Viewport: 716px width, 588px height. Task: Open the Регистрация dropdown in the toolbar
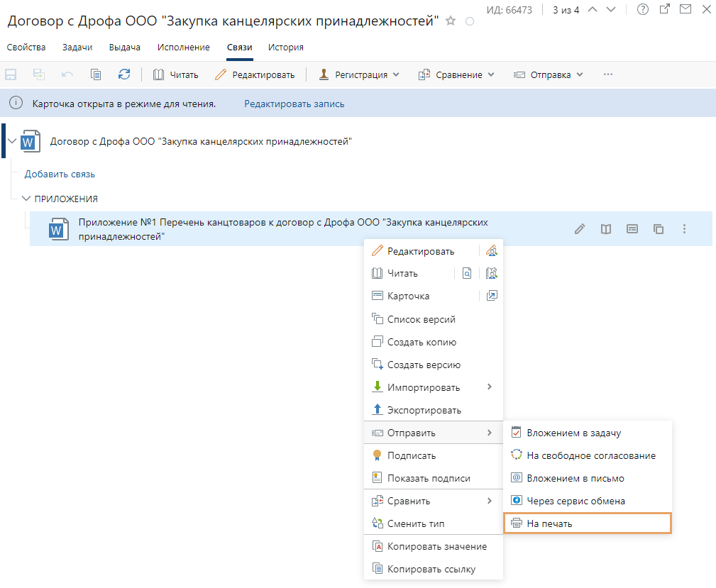click(x=359, y=74)
